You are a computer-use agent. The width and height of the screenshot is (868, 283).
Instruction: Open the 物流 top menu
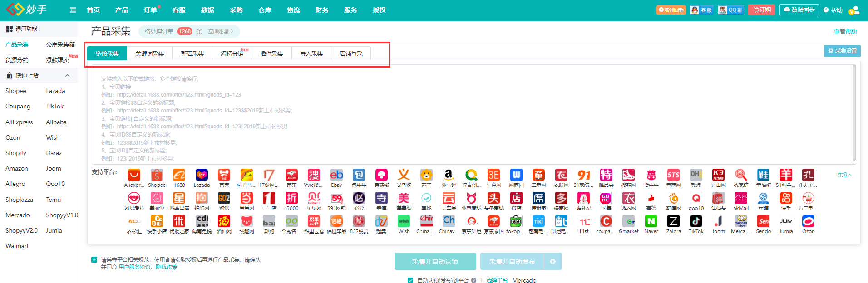pyautogui.click(x=293, y=10)
